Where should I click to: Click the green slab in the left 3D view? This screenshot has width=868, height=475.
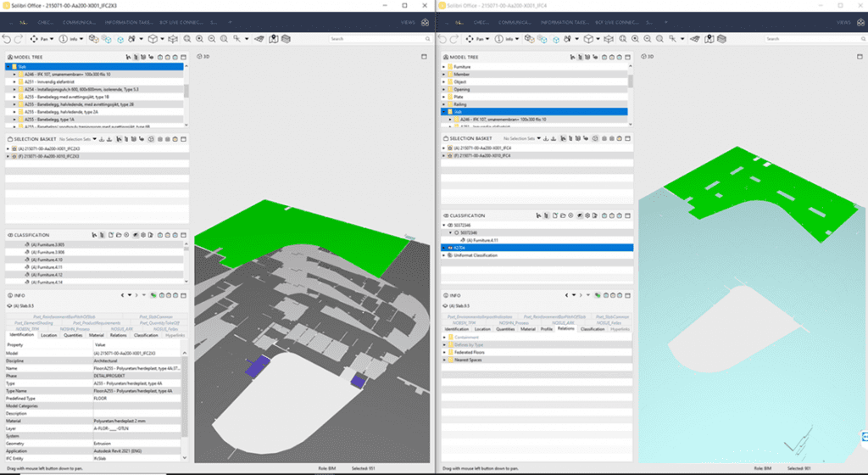pyautogui.click(x=280, y=225)
